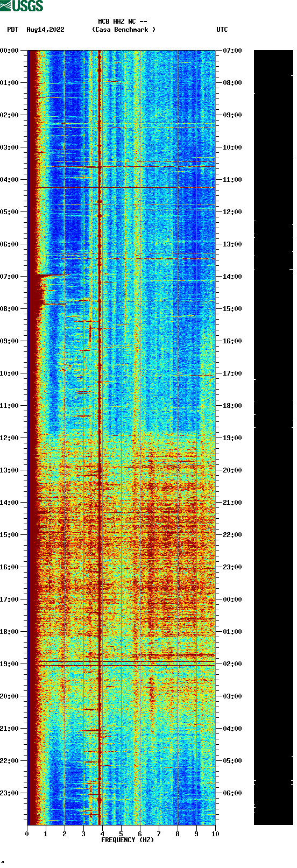Click UTC axis label '05:00'
The width and height of the screenshot is (297, 868).
click(232, 761)
